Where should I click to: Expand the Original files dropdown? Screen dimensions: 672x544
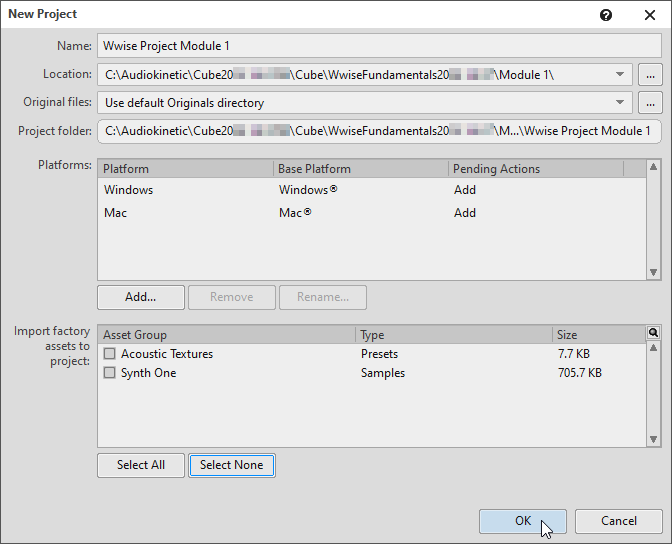point(619,103)
